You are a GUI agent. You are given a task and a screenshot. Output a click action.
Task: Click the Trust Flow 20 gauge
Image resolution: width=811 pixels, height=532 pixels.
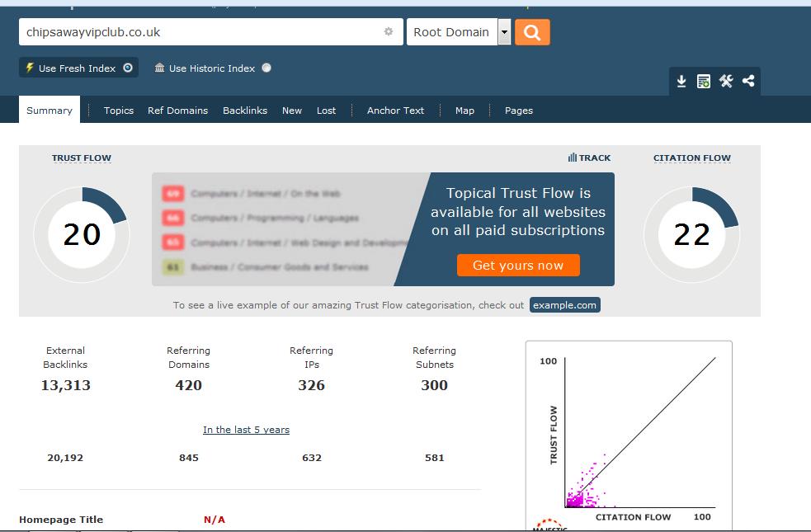[82, 235]
